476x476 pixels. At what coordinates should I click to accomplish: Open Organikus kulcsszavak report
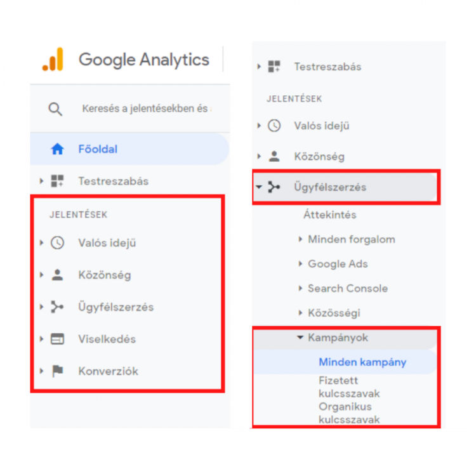[349, 413]
